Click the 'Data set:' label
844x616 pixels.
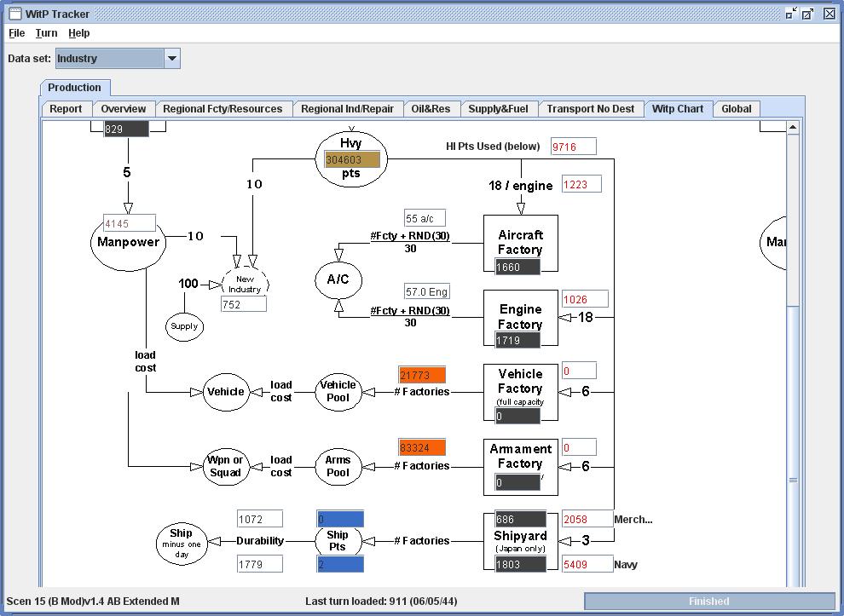coord(30,58)
